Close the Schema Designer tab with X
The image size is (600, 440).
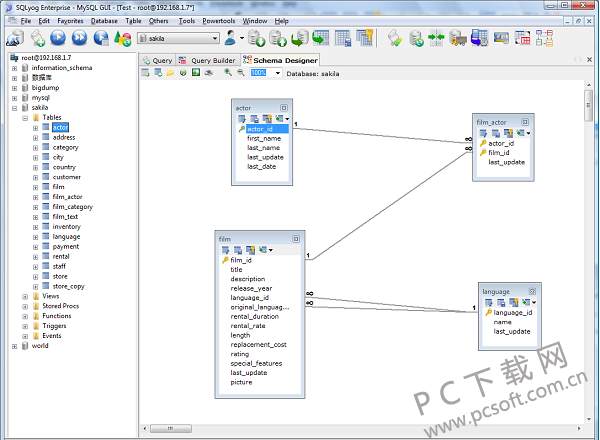pos(589,59)
